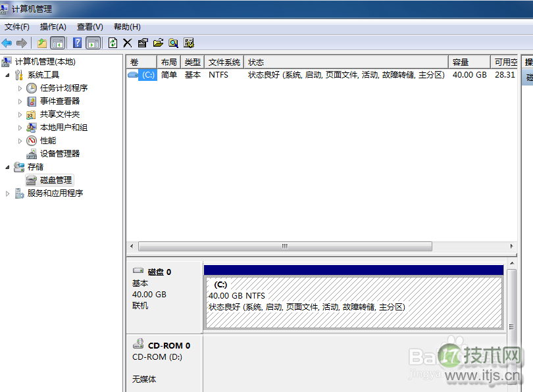This screenshot has height=392, width=533.
Task: Expand the 任务计划程序 tree node arrow
Action: (x=20, y=88)
